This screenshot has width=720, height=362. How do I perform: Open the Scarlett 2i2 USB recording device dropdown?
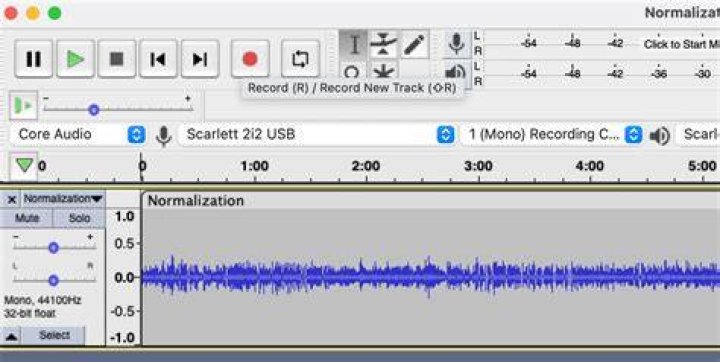(317, 135)
